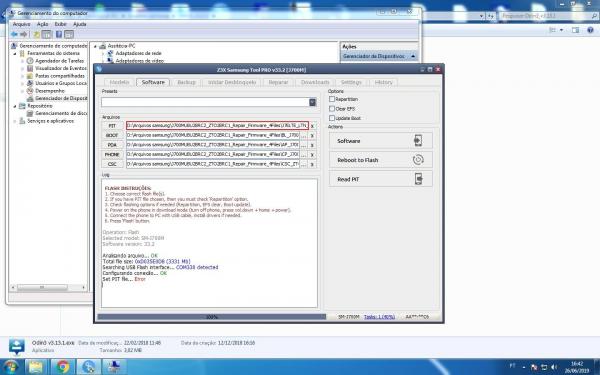
Task: Open the History tab
Action: [383, 82]
